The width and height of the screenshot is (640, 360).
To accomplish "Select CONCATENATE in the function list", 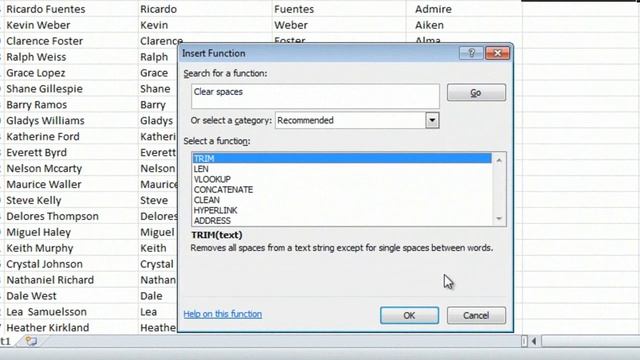I will (x=342, y=189).
